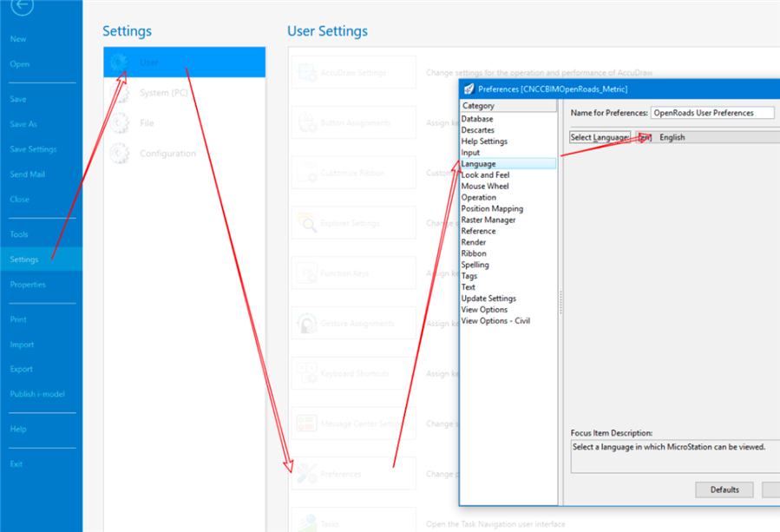Choose Print in backstage menu
Screen dimensions: 780x532
18,319
